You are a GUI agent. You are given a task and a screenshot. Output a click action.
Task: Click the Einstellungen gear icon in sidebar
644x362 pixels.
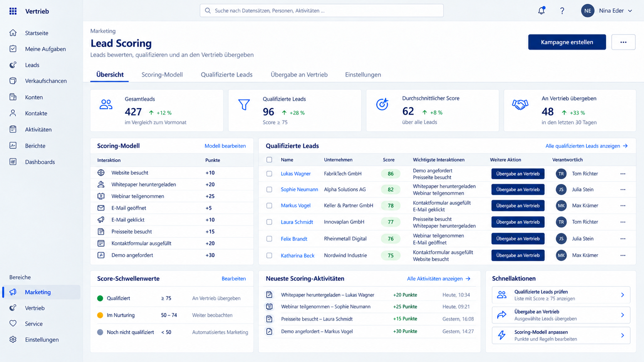(x=13, y=339)
